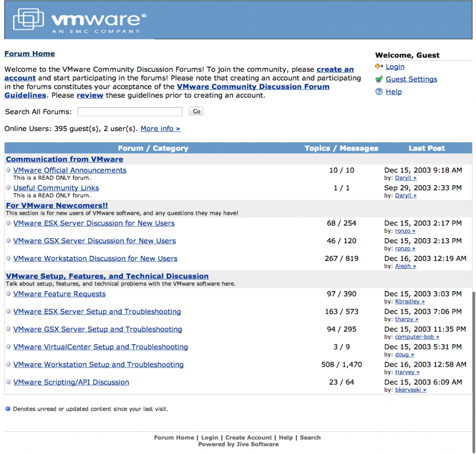
Task: Open VMware Feature Requests forum
Action: point(59,294)
